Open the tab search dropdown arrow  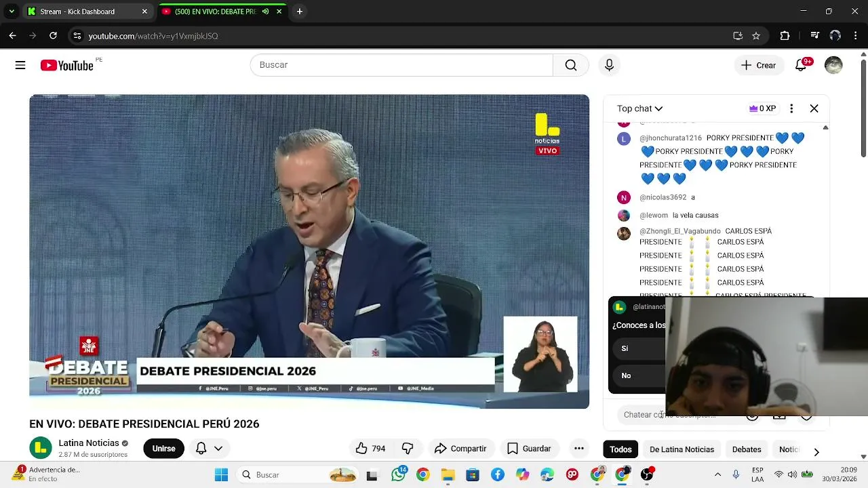12,12
